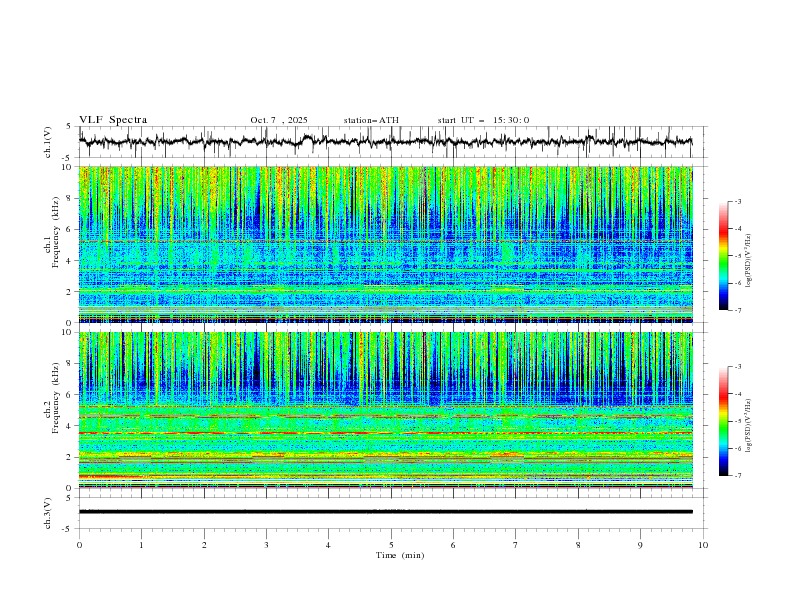Click the upper PSD color scale bar

click(x=723, y=256)
